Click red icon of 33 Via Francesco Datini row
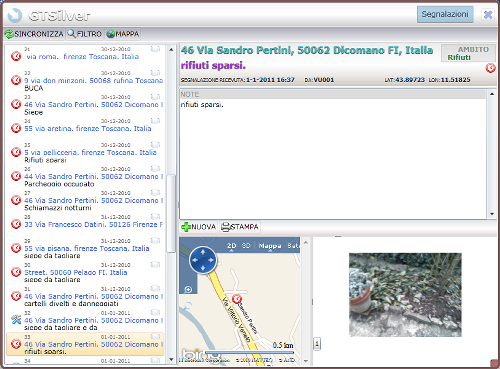The image size is (500, 369). (x=16, y=224)
